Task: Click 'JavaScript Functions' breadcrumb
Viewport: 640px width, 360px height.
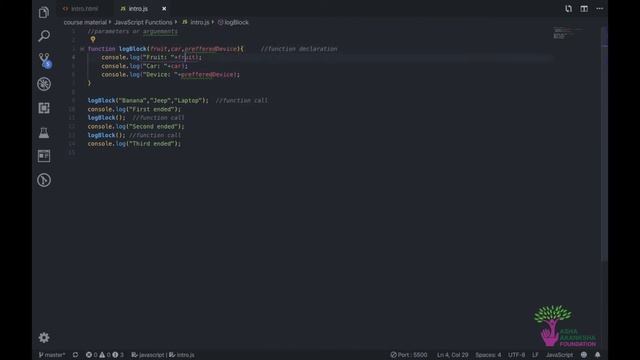Action: 143,22
